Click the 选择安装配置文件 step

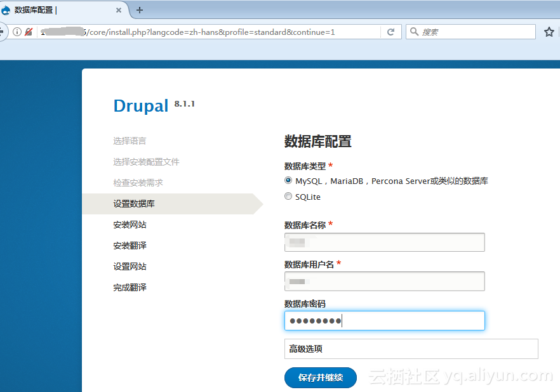tap(146, 162)
